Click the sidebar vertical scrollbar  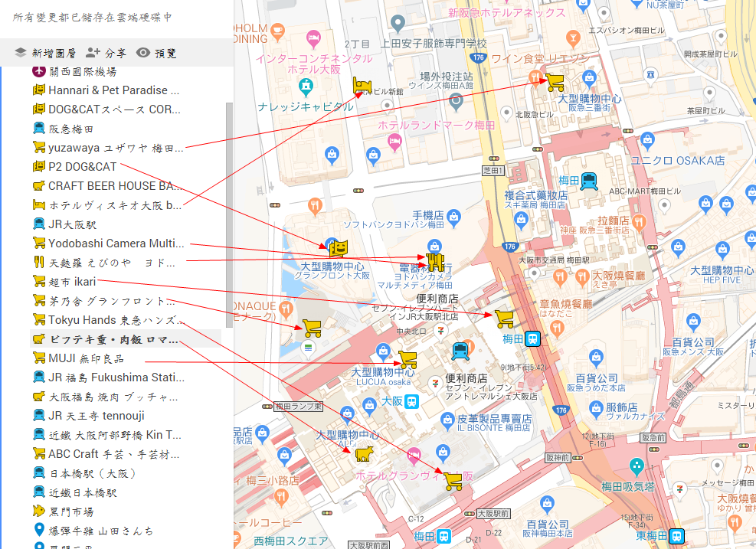pos(230,215)
